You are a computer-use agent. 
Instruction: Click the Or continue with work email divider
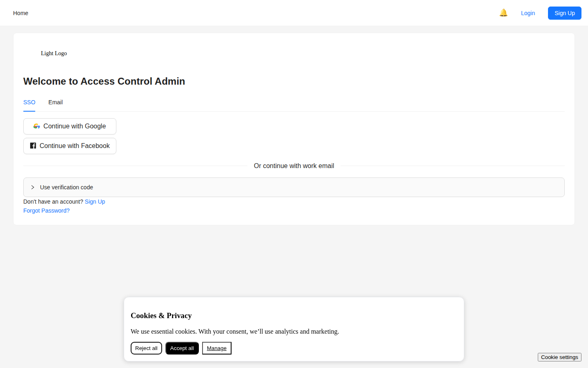point(294,166)
